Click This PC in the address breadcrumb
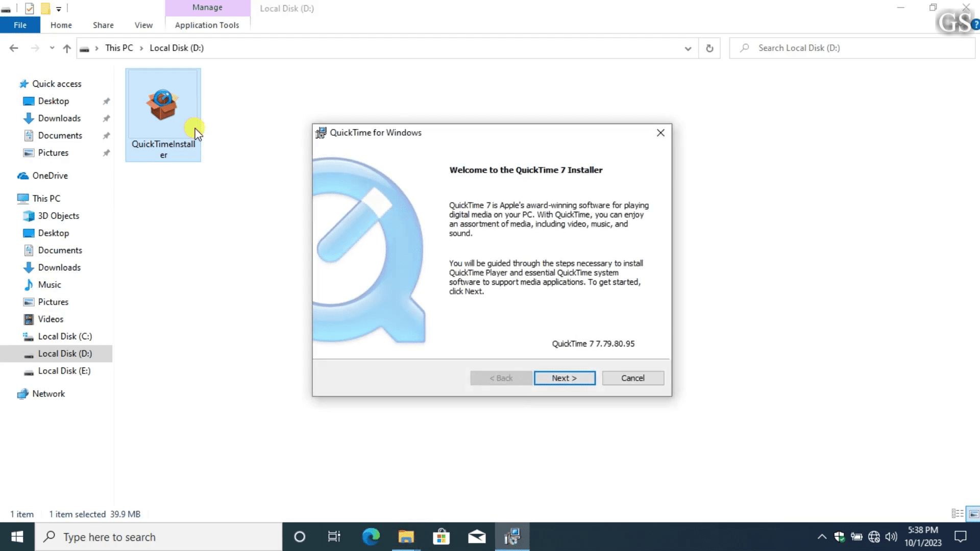This screenshot has height=551, width=980. [119, 48]
